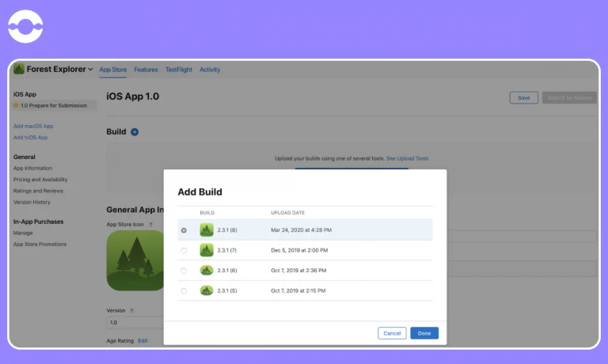Click the upload date Dec 5, 2019 at 2:00 PM
608x364 pixels.
point(299,250)
